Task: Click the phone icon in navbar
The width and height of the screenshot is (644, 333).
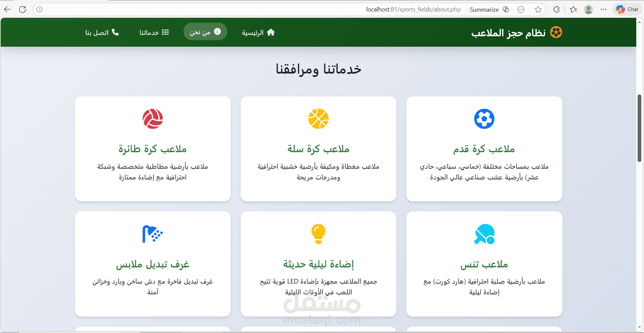Action: point(115,32)
